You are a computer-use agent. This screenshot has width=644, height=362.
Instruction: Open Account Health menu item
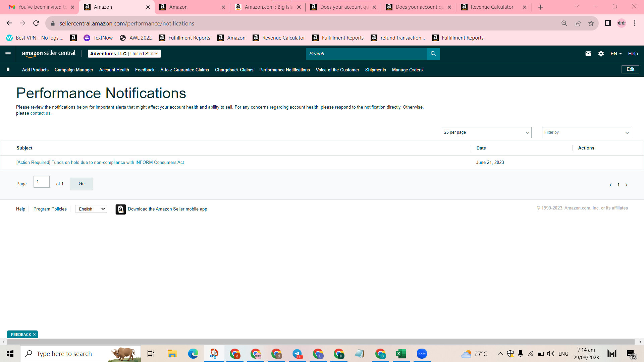click(x=114, y=70)
